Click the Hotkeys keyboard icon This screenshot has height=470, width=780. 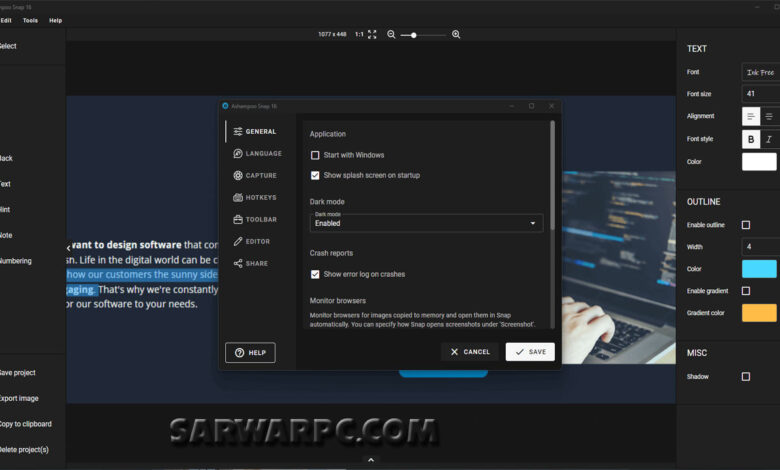tap(238, 197)
